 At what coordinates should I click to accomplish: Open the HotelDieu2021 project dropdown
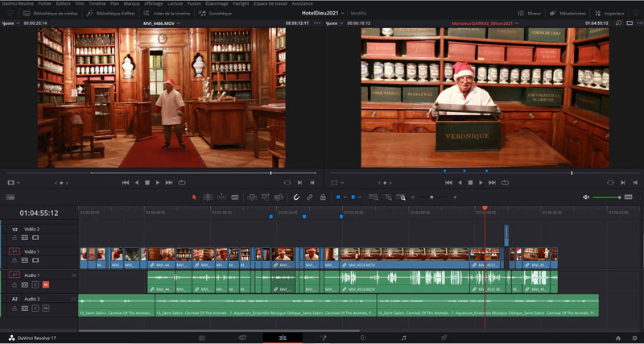tap(343, 13)
